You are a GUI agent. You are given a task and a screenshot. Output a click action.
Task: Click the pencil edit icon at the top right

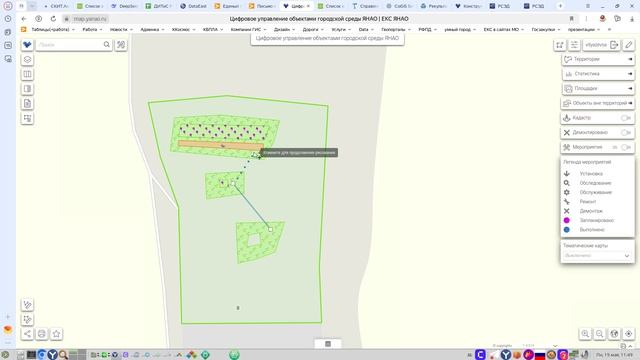(x=629, y=45)
